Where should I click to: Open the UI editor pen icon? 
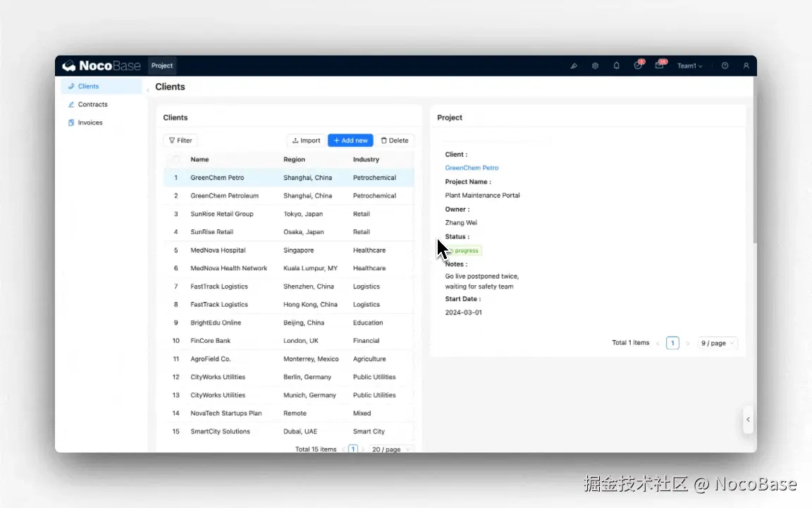(x=573, y=66)
